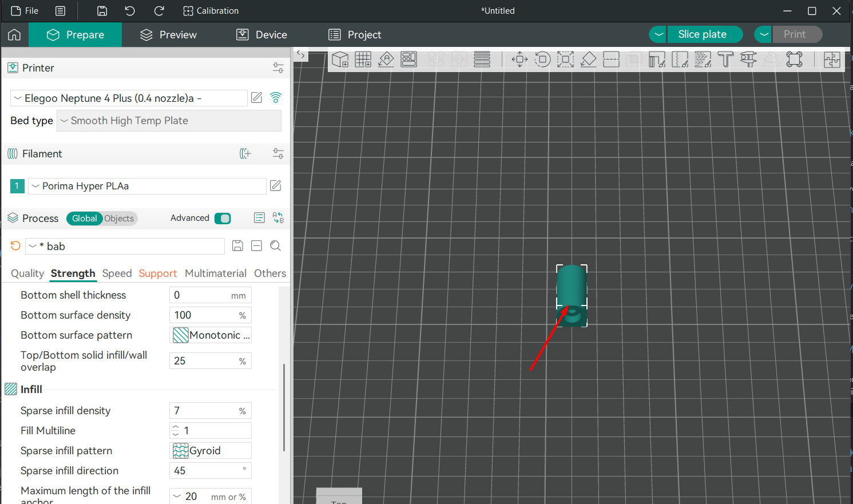Viewport: 853px width, 504px height.
Task: Open the Elegoo Neptune 4 Plus printer dropdown
Action: (x=129, y=98)
